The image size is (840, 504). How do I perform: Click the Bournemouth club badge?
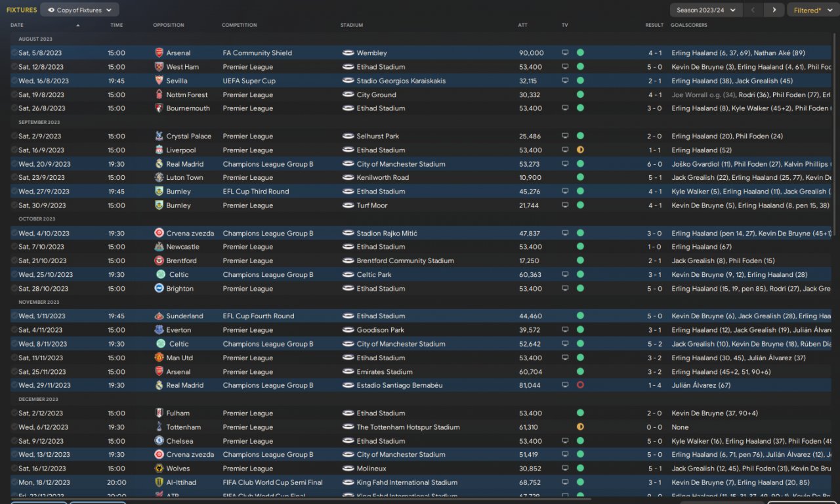[159, 108]
